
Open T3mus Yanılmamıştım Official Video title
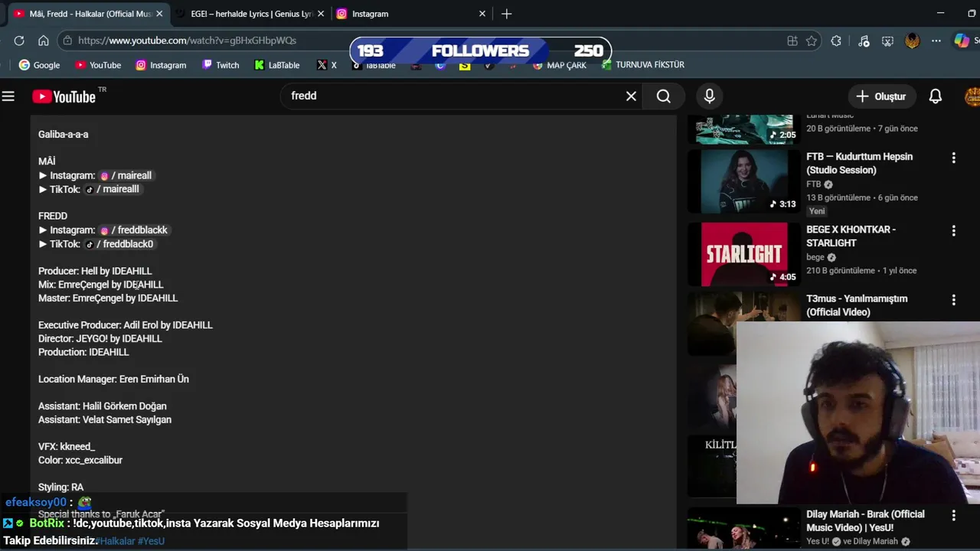[857, 305]
